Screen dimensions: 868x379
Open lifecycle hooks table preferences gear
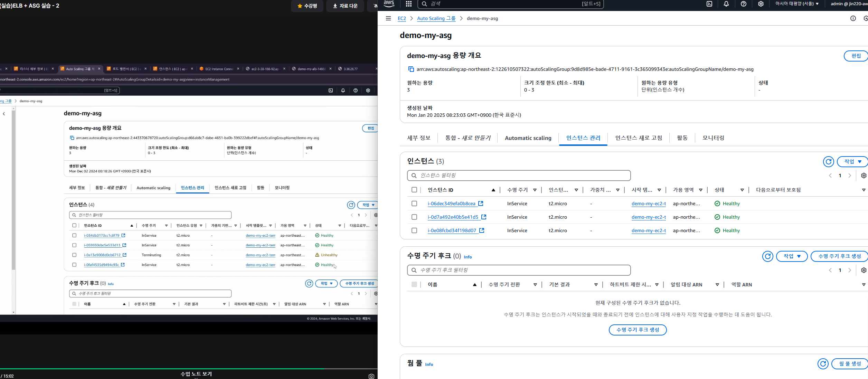coord(864,270)
